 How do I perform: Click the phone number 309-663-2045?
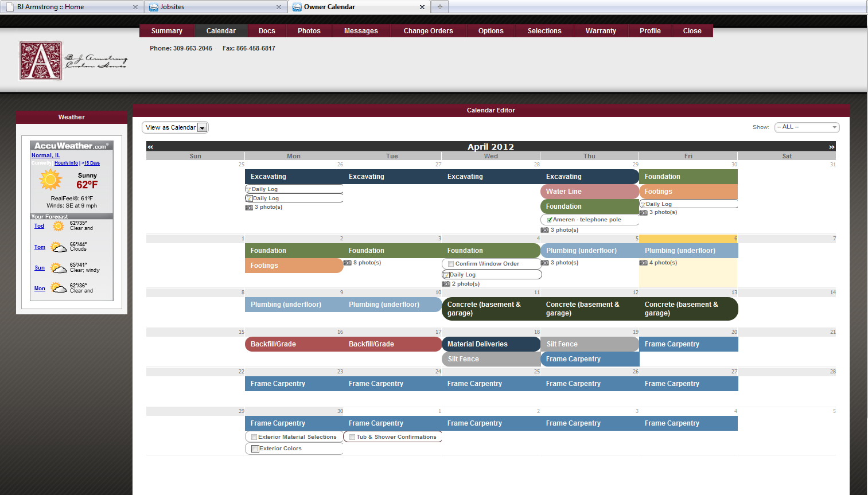193,48
